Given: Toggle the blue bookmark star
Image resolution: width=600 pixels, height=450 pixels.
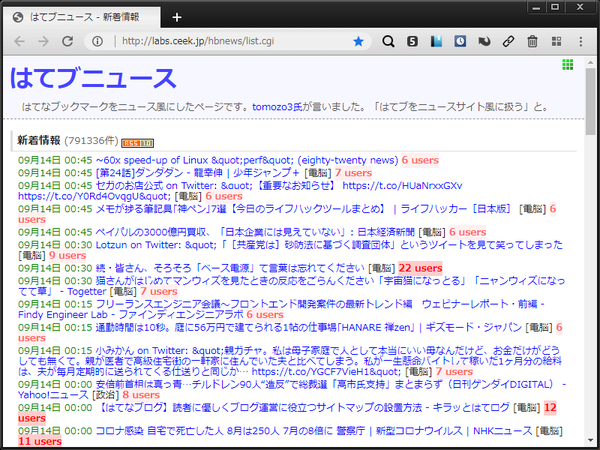Looking at the screenshot, I should click(358, 41).
